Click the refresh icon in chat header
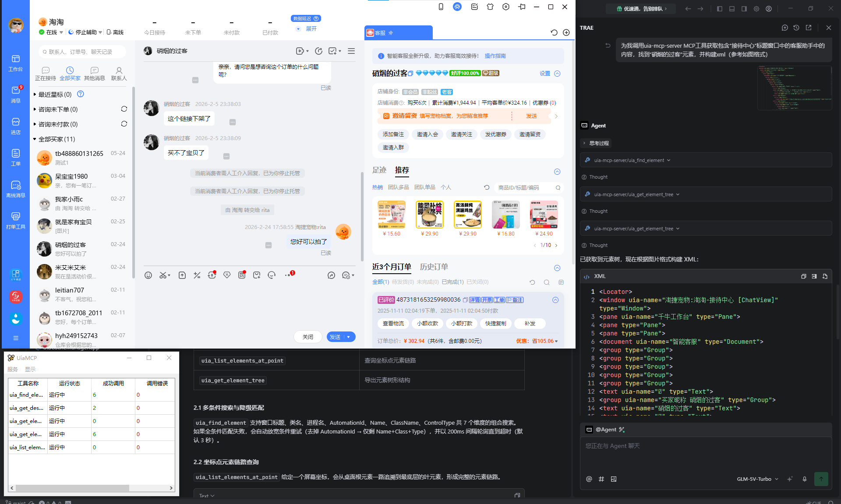841x504 pixels. [x=319, y=51]
